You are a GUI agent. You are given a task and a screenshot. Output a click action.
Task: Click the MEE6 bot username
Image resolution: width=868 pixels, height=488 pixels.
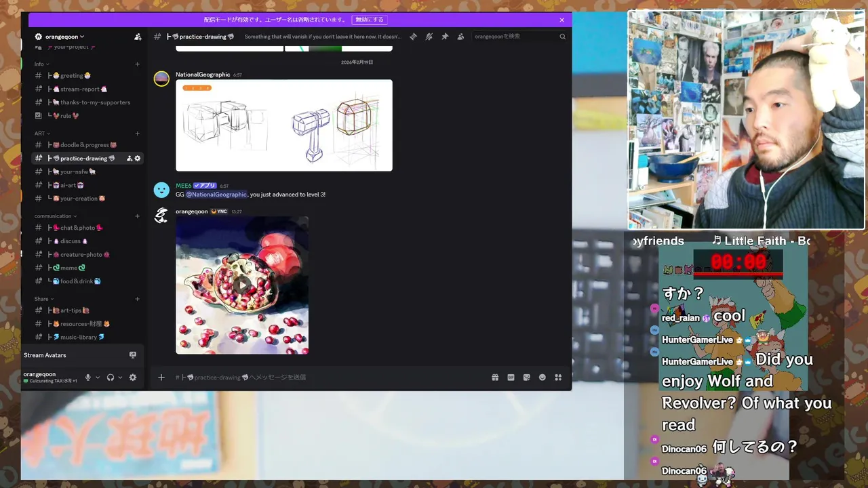[x=183, y=186]
